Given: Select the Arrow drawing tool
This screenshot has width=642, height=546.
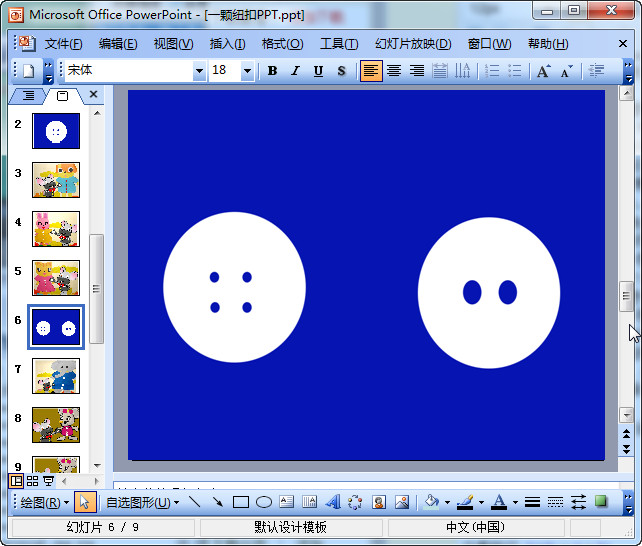Looking at the screenshot, I should tap(218, 502).
